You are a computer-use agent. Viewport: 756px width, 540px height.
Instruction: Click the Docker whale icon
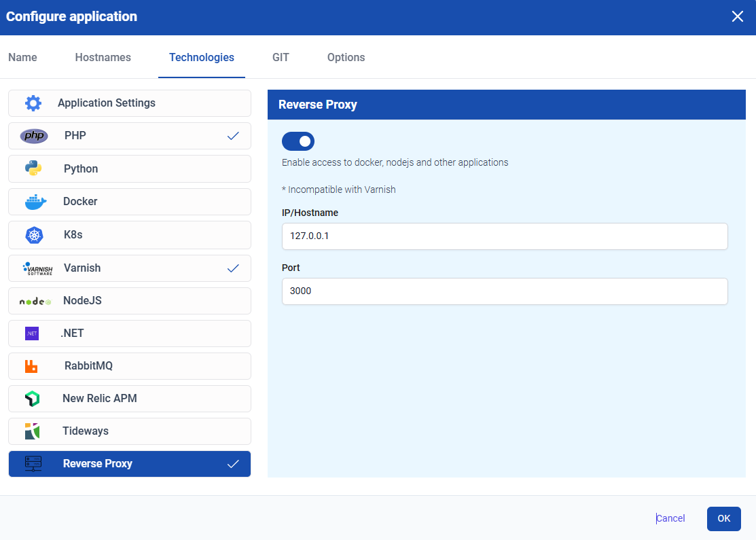pyautogui.click(x=33, y=201)
